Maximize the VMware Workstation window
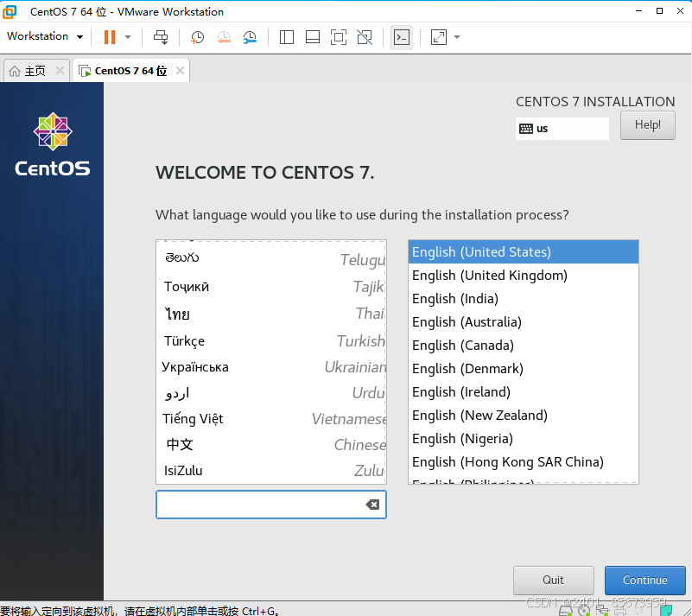 click(659, 11)
